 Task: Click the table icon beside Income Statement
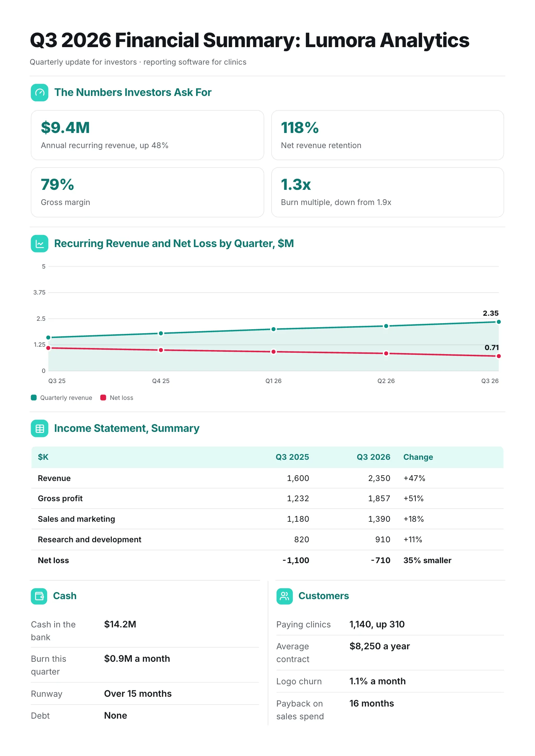pos(39,428)
